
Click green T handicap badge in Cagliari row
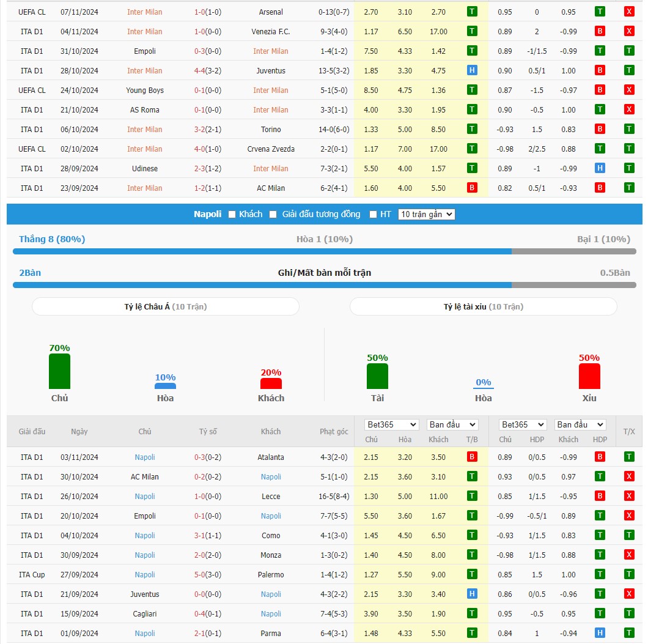[x=599, y=613]
